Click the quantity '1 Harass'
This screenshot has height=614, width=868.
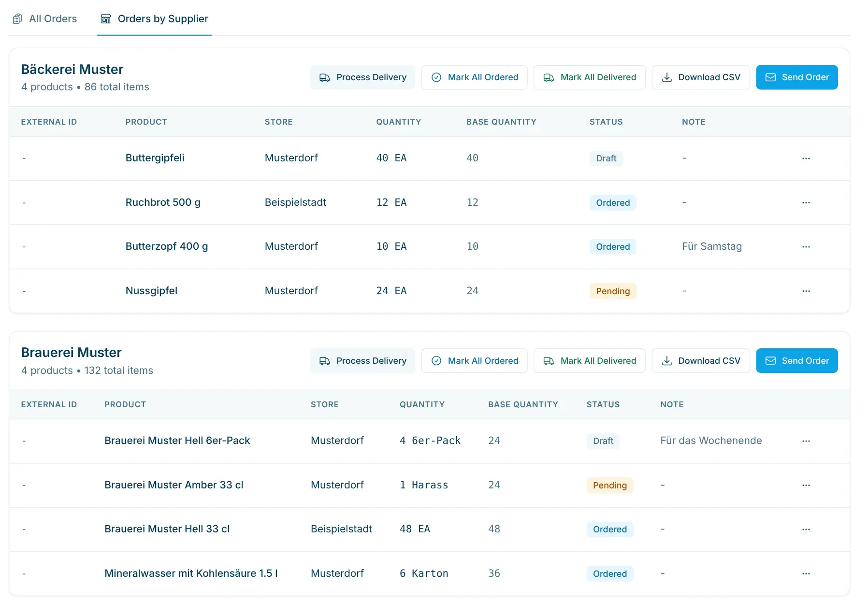pos(424,485)
